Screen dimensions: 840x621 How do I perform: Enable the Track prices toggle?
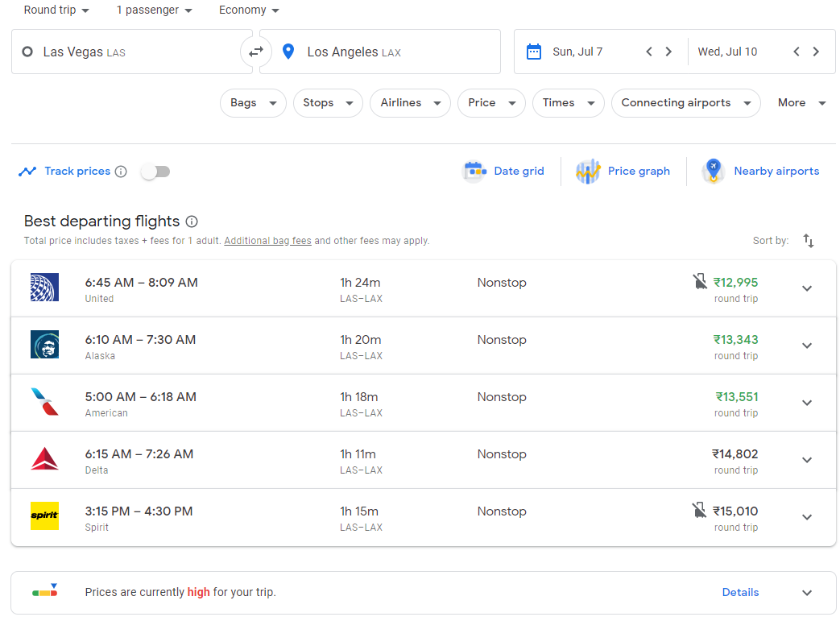[x=155, y=171]
